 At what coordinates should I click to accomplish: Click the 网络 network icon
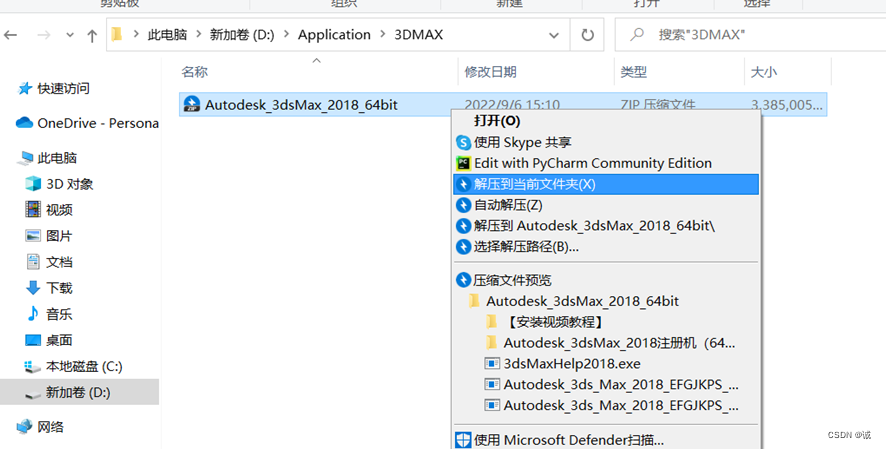coord(24,426)
